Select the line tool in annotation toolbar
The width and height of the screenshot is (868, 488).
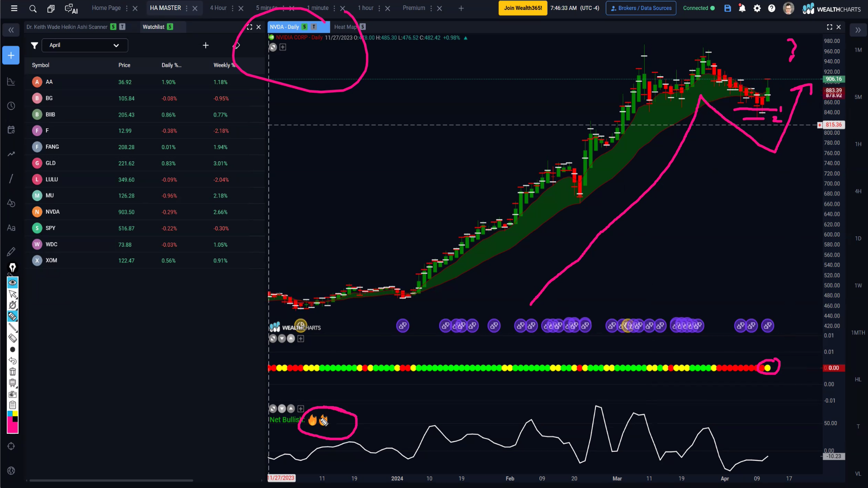13,327
